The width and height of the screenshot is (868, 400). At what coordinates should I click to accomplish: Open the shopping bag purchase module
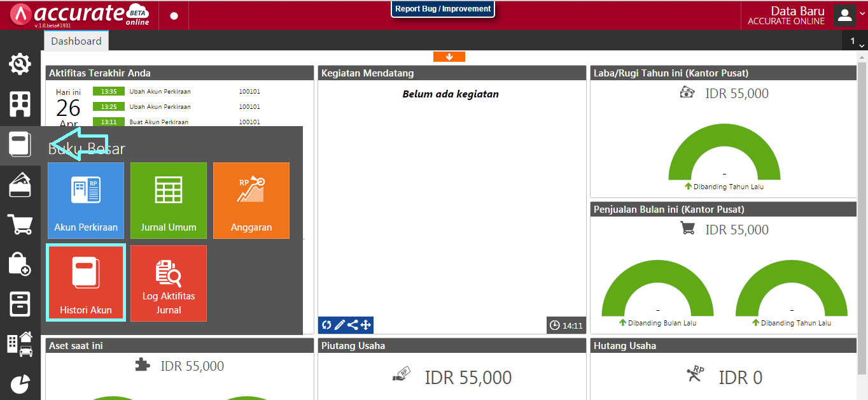click(x=20, y=264)
